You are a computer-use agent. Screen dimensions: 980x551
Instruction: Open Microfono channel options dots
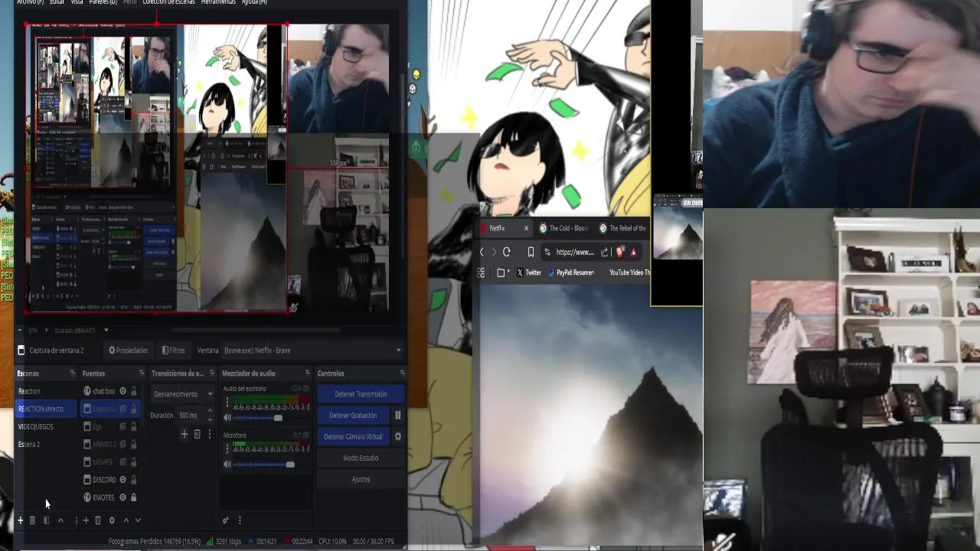227,447
